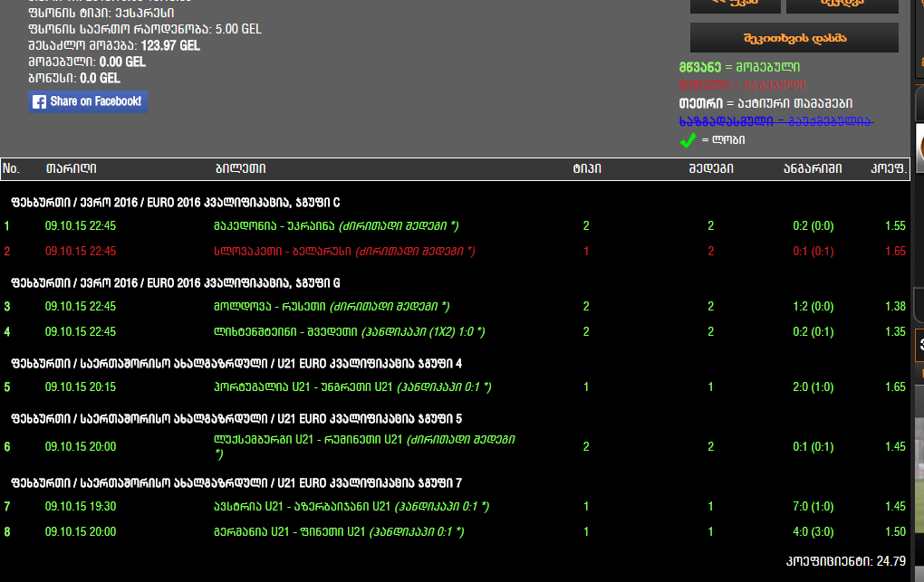Click the მოგებული: 0.00 GEL line
Viewport: 924px width, 582px height.
point(87,62)
